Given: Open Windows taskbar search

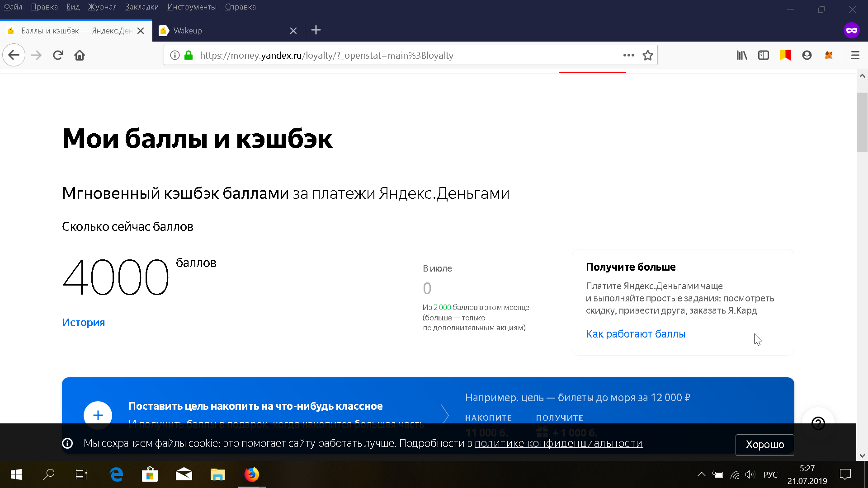Looking at the screenshot, I should tap(49, 474).
